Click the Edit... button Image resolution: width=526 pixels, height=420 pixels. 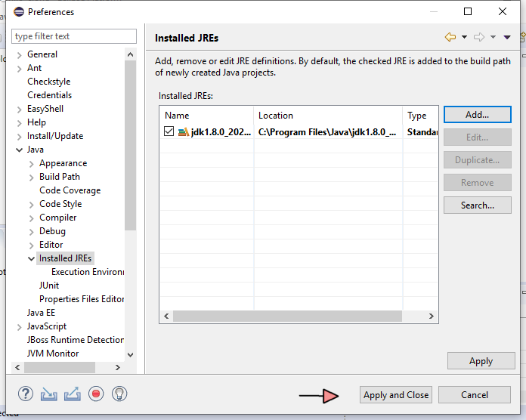coord(478,137)
